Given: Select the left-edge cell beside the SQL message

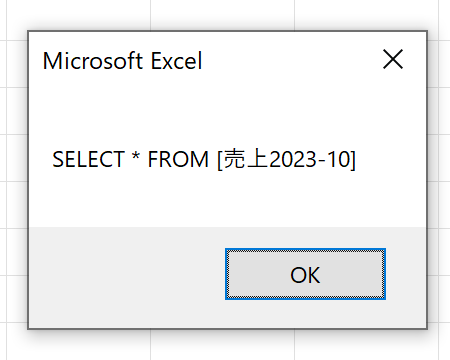Looking at the screenshot, I should [17, 158].
